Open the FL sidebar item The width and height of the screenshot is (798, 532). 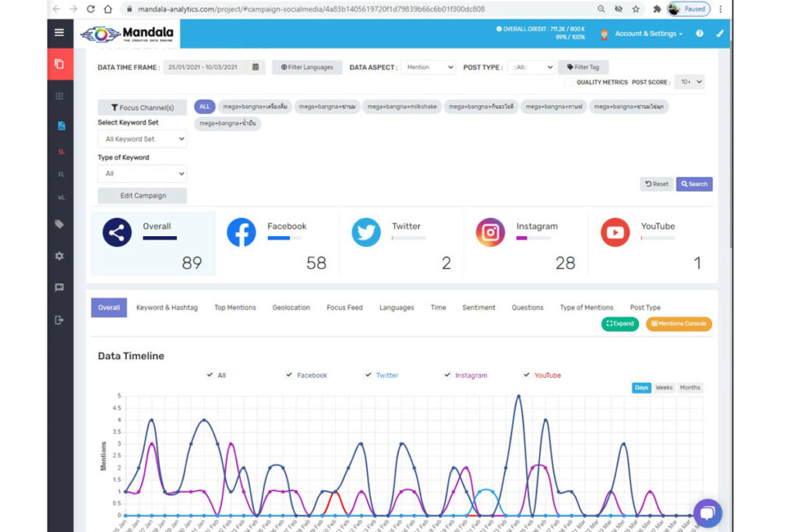pyautogui.click(x=61, y=174)
